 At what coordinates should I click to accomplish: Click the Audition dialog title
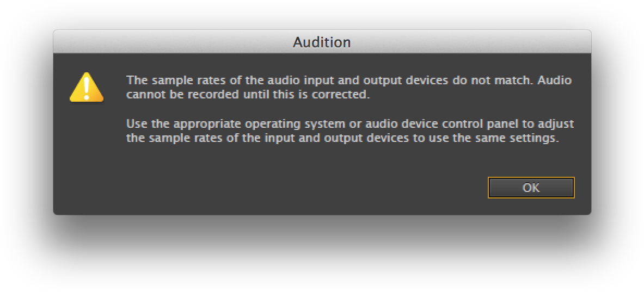(322, 42)
